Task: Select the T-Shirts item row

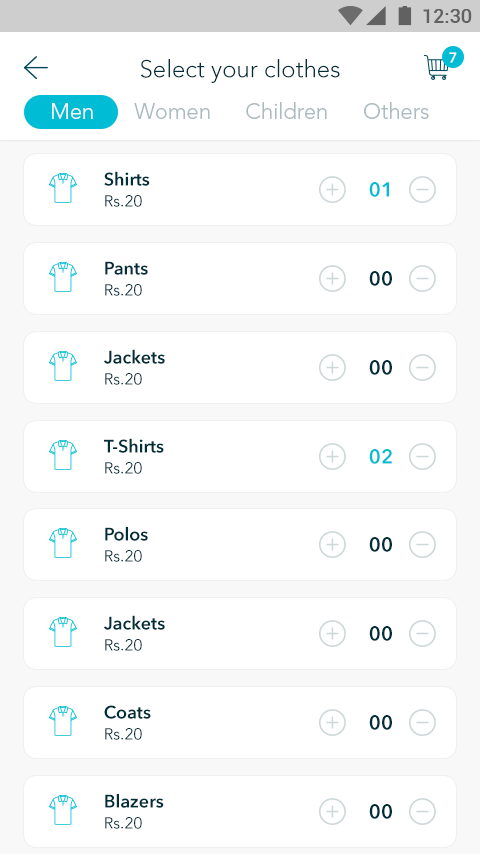Action: [x=240, y=456]
